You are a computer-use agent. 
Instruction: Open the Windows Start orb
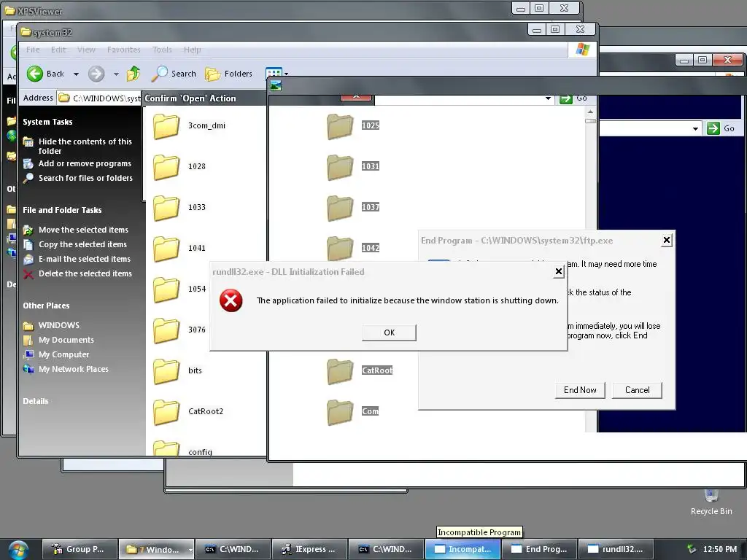[18, 550]
